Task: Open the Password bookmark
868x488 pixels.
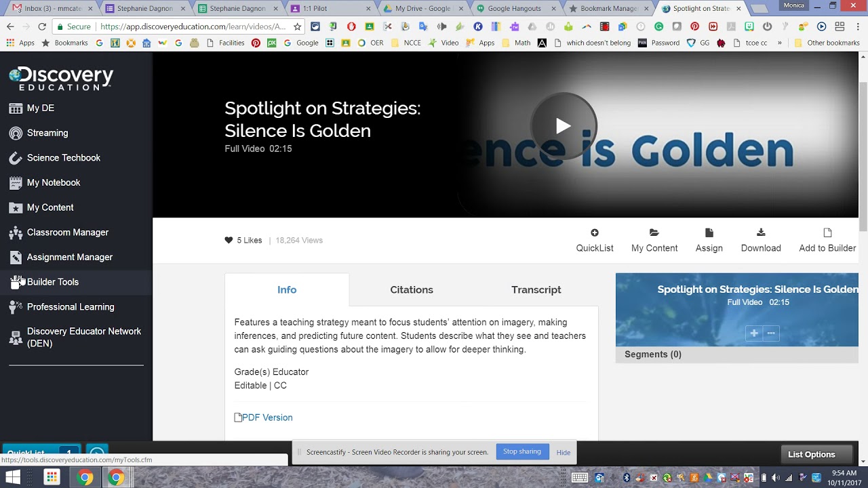Action: 658,43
